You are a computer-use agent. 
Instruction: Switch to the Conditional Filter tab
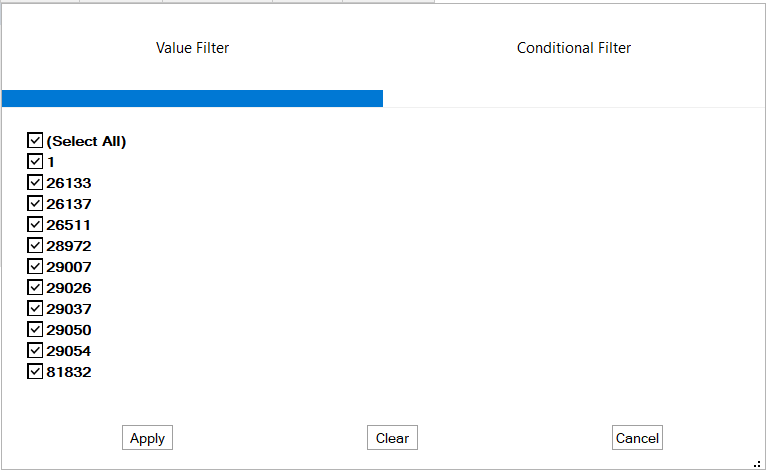[574, 48]
